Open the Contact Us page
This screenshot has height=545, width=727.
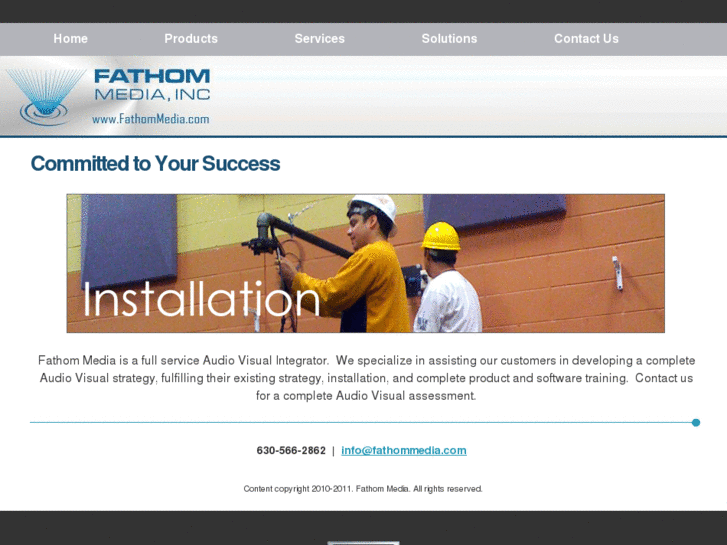586,38
